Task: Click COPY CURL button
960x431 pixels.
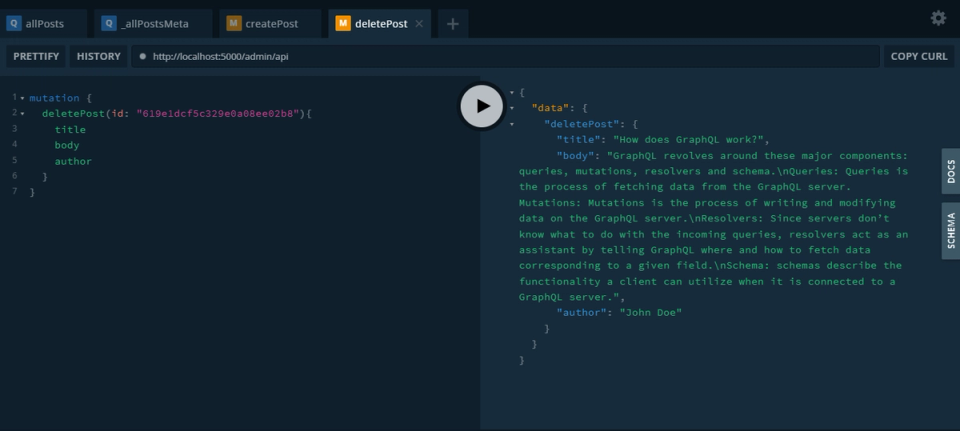Action: click(918, 56)
